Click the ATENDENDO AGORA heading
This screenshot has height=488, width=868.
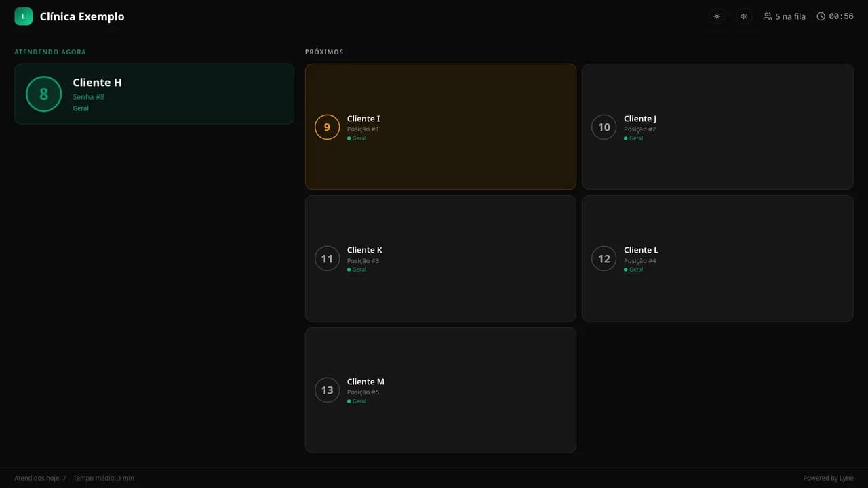click(50, 52)
